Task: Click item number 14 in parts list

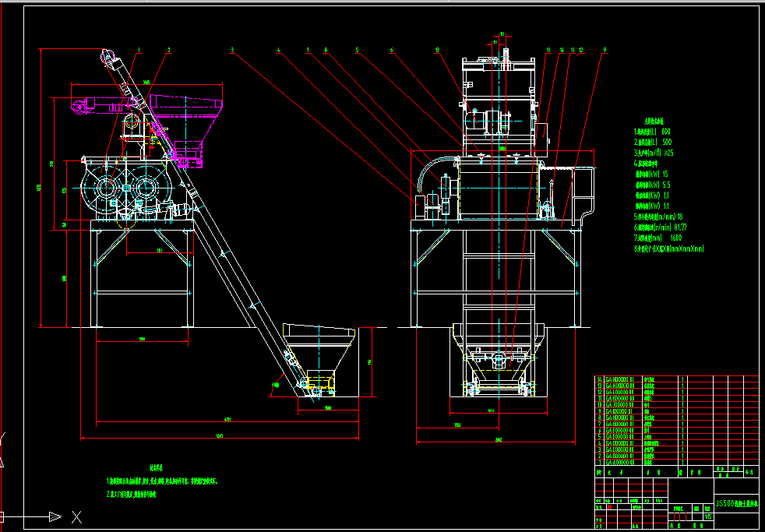Action: [600, 379]
